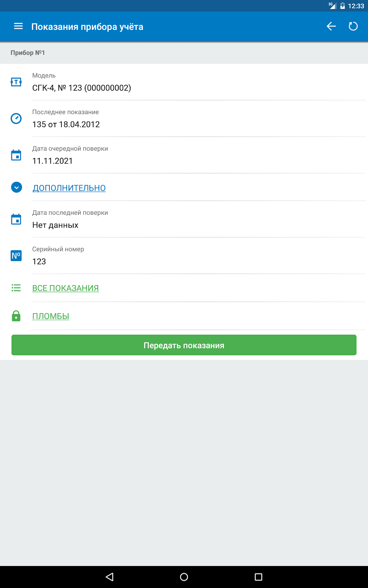Screen dimensions: 368x588
Task: Tap the green lock icon
Action: (16, 316)
